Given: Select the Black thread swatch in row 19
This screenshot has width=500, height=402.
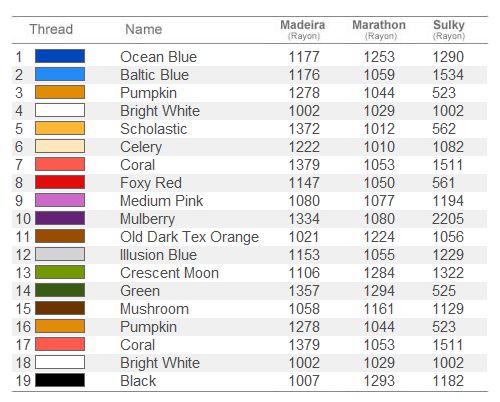Looking at the screenshot, I should click(x=60, y=380).
